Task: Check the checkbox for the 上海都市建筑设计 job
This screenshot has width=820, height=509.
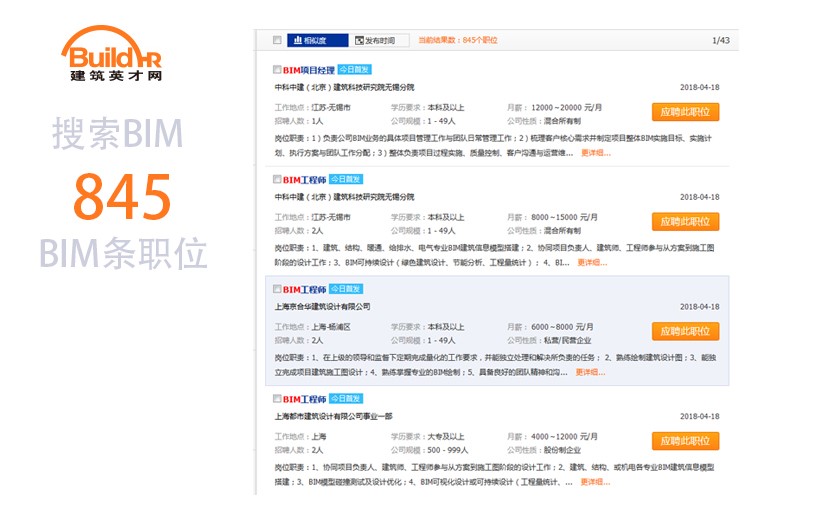Action: point(277,399)
